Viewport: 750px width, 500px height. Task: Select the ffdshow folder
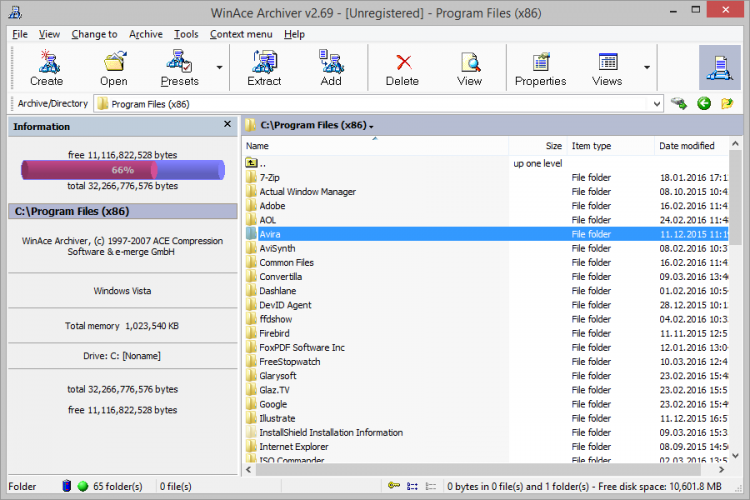coord(276,319)
